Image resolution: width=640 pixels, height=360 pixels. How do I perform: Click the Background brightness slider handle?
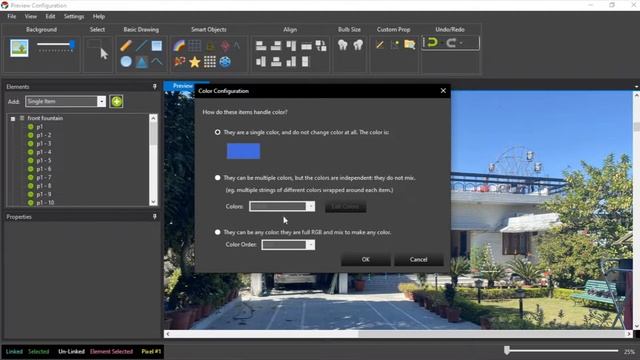coord(72,44)
